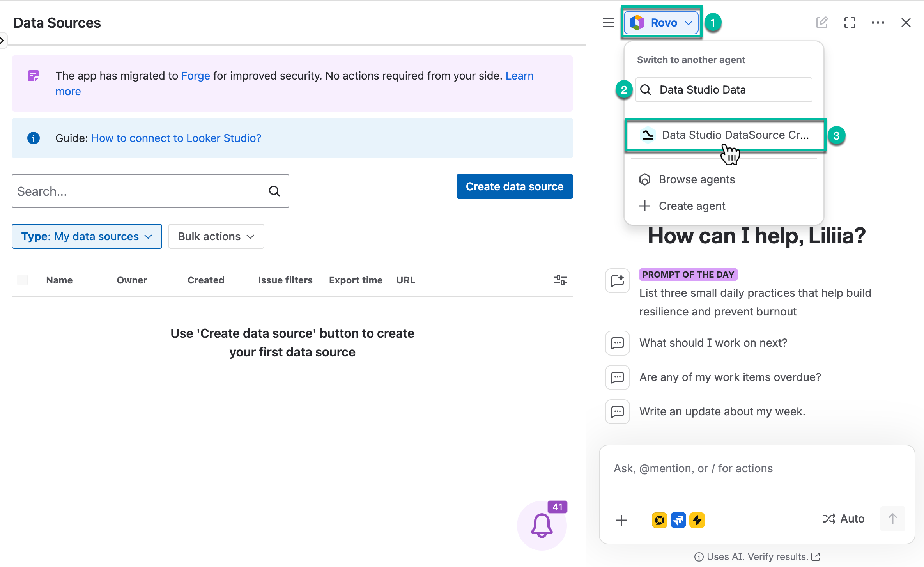The width and height of the screenshot is (924, 567).
Task: Open table column settings icon
Action: (561, 280)
